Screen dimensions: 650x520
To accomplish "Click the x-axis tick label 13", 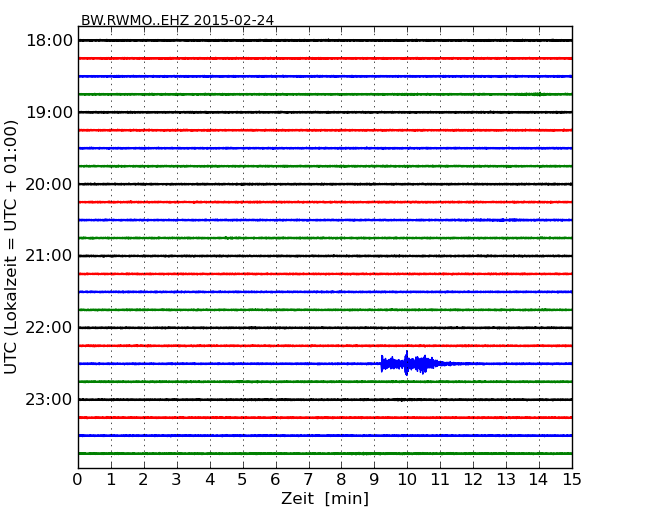I will click(x=506, y=480).
